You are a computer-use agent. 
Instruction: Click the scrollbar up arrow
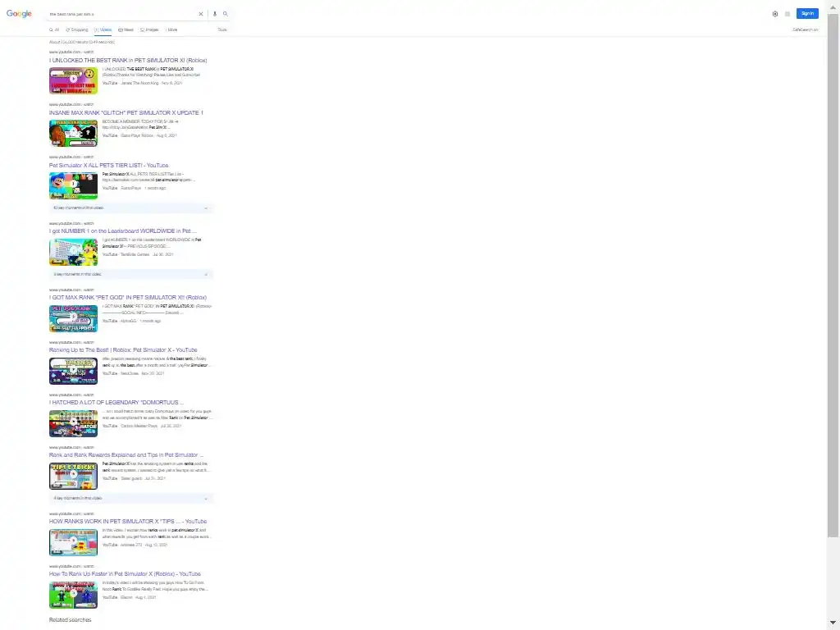point(833,7)
